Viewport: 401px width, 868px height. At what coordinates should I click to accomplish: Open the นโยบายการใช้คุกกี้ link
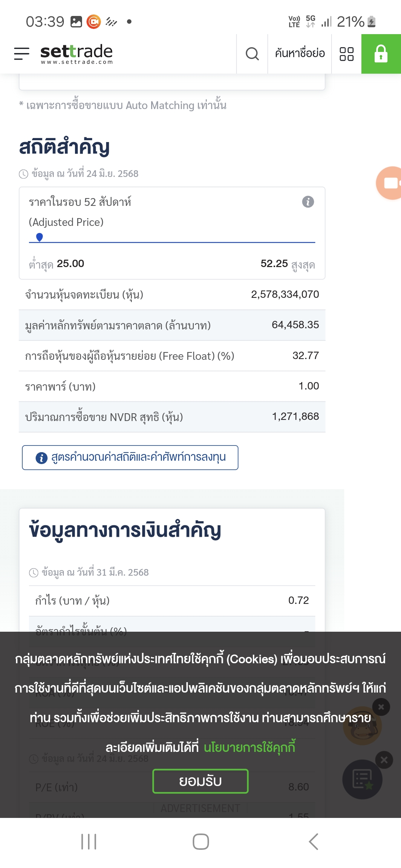[250, 747]
